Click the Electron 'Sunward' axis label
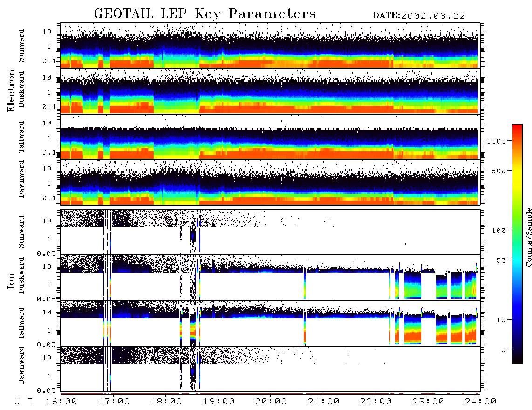 [21, 46]
